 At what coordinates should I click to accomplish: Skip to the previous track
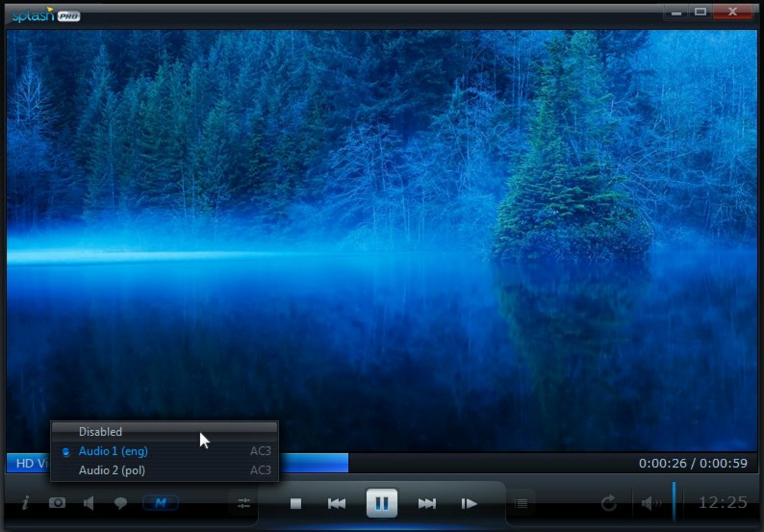pyautogui.click(x=336, y=503)
